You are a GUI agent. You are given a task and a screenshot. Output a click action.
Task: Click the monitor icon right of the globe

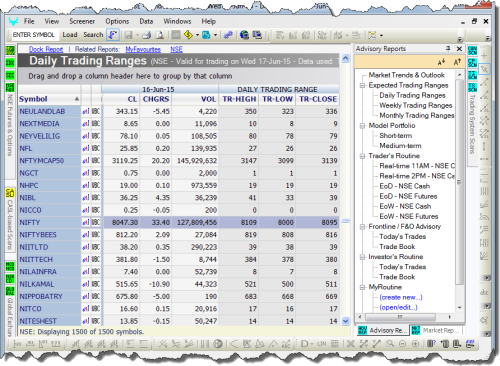pyautogui.click(x=257, y=35)
